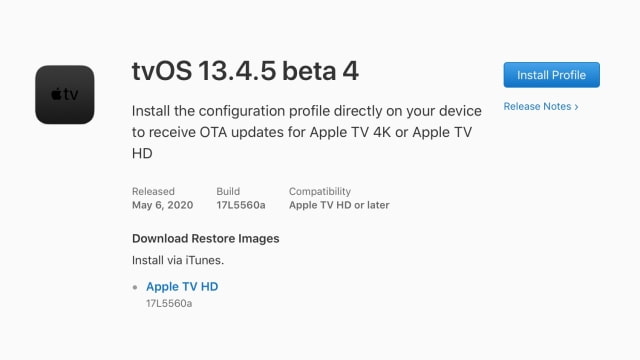
Task: Click the tv text inside the app icon
Action: (x=71, y=95)
